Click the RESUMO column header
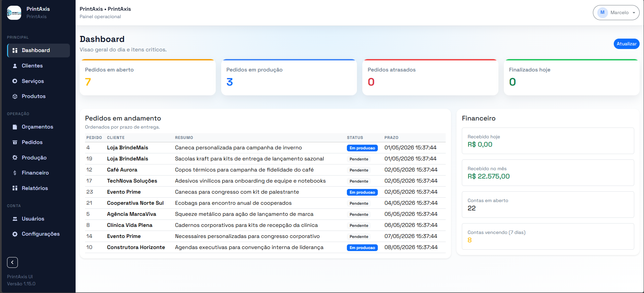The width and height of the screenshot is (644, 293). coord(184,138)
